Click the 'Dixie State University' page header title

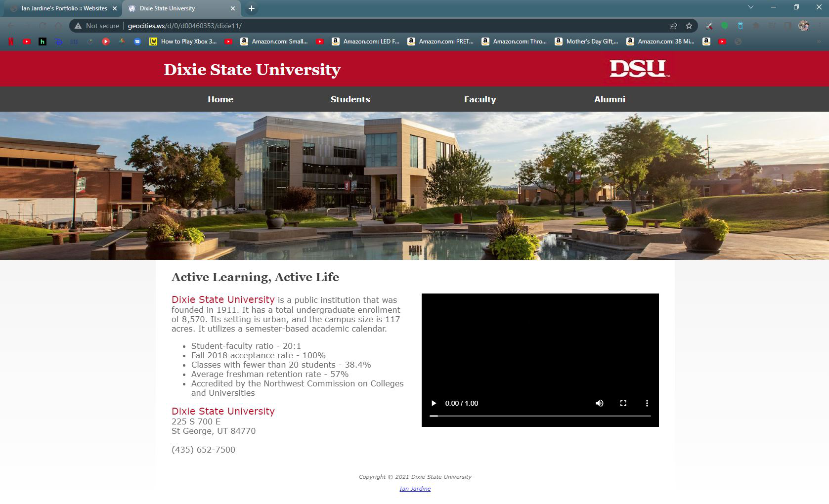pos(252,70)
